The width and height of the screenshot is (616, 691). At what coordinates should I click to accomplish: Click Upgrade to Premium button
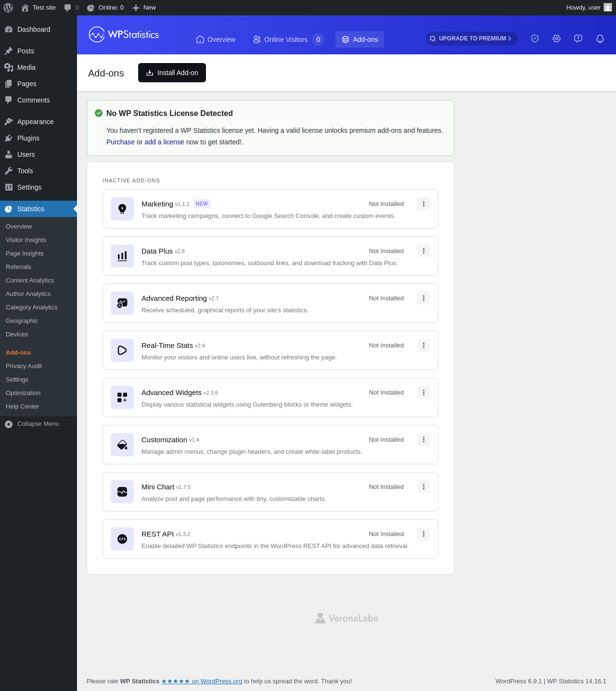tap(472, 38)
